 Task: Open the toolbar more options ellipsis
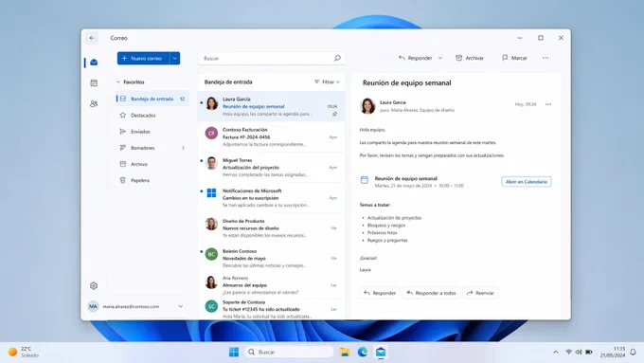546,59
